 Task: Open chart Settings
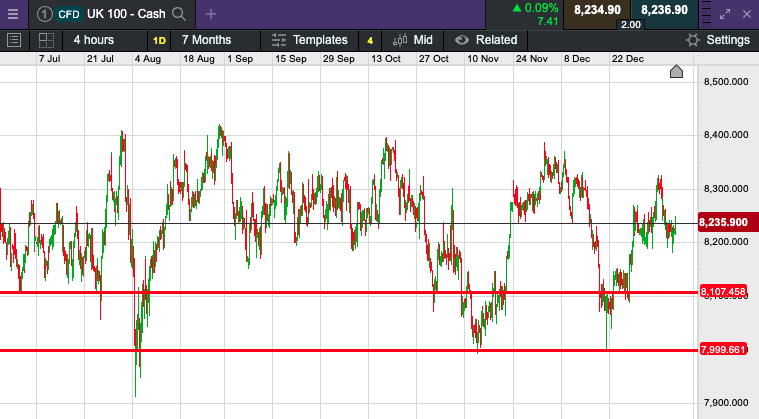coord(718,40)
